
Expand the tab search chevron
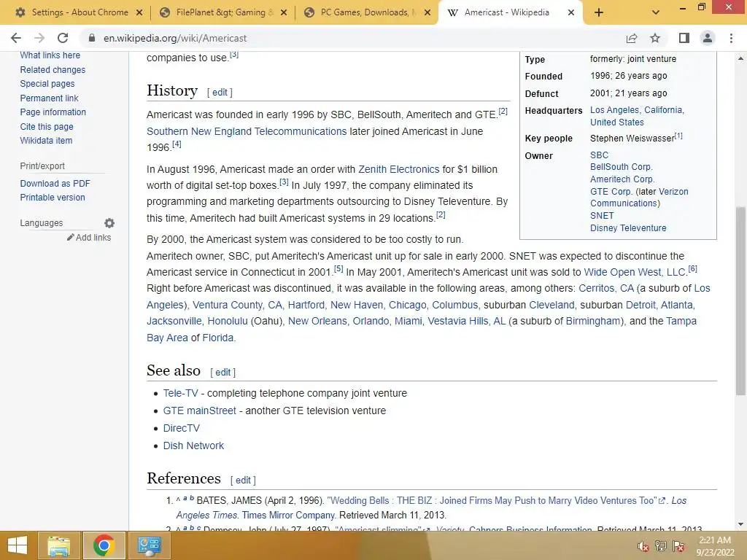click(656, 12)
